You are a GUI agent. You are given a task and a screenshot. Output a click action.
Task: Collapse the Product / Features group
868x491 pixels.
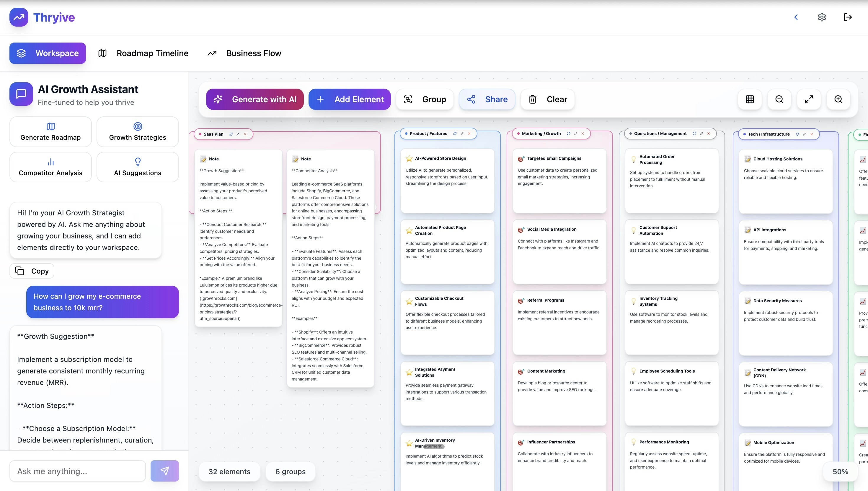coord(462,134)
